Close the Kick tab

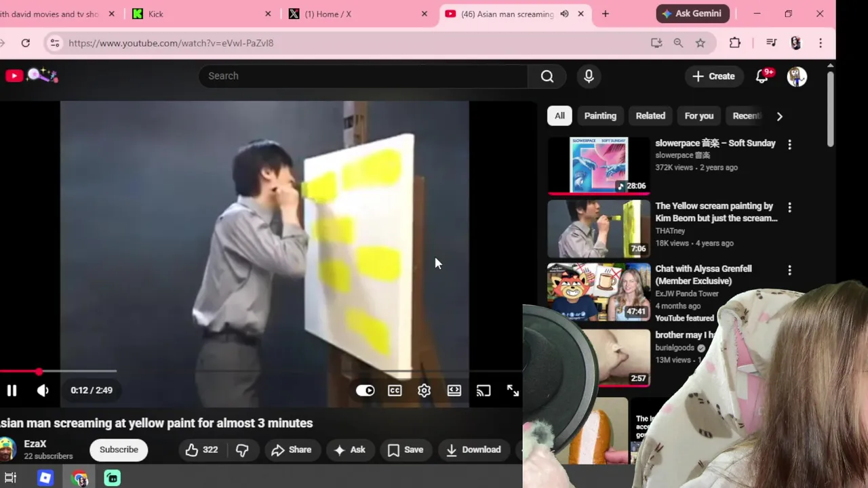pyautogui.click(x=268, y=14)
